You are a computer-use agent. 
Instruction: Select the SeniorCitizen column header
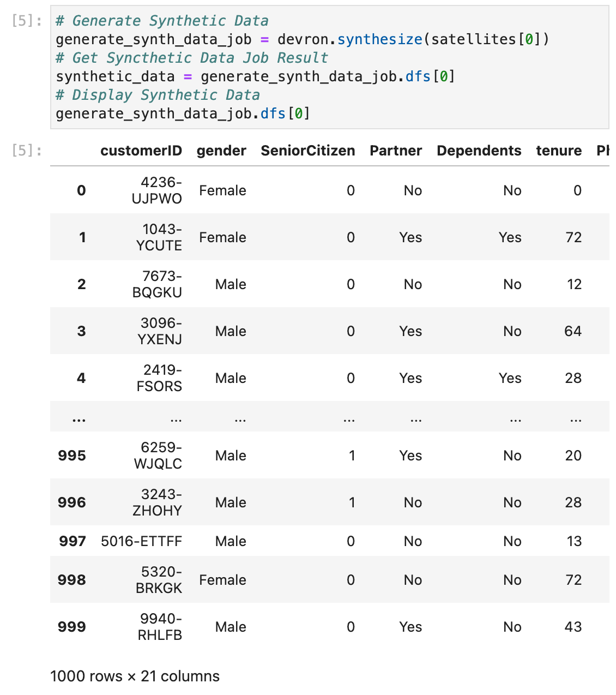click(307, 151)
